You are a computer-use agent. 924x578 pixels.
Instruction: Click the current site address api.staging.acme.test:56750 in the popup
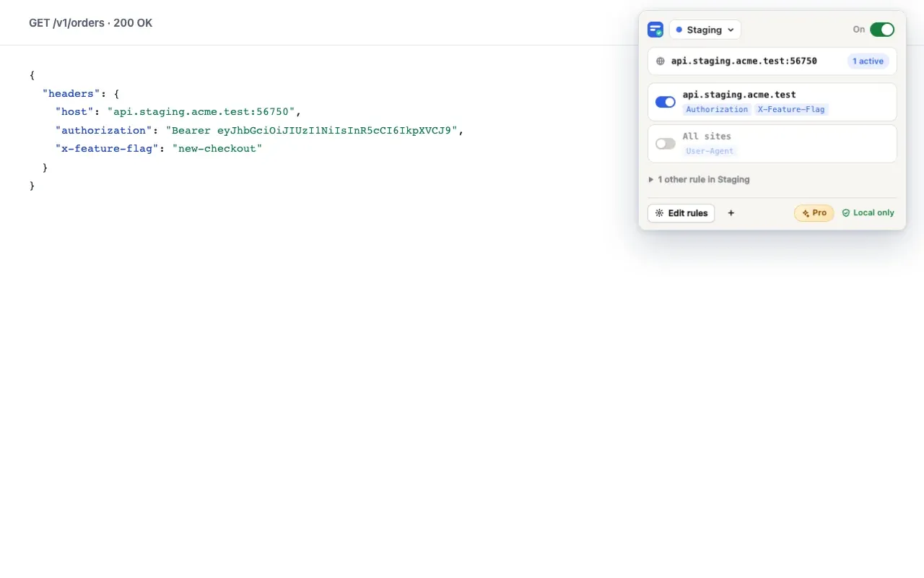744,61
